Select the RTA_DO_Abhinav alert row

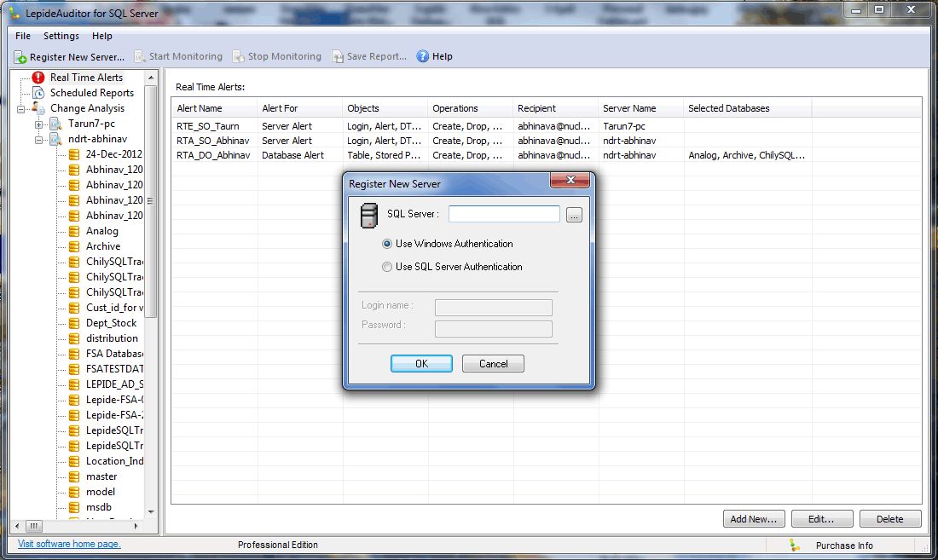pos(546,155)
